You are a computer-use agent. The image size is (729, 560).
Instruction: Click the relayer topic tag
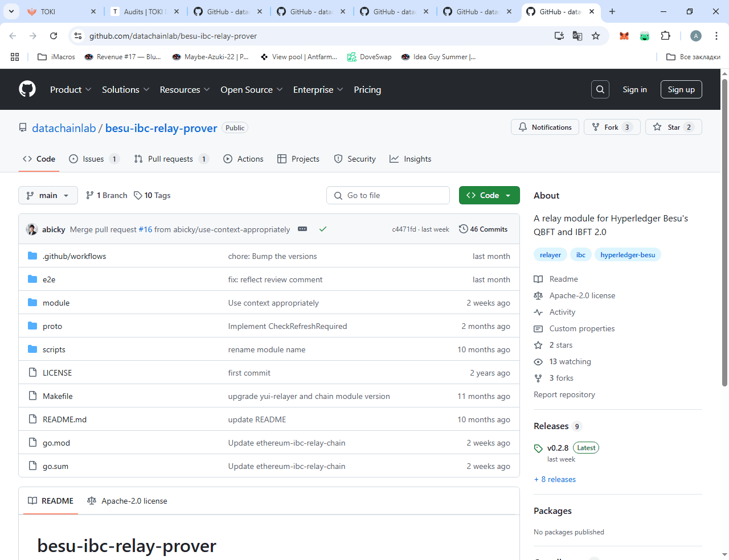pos(550,254)
